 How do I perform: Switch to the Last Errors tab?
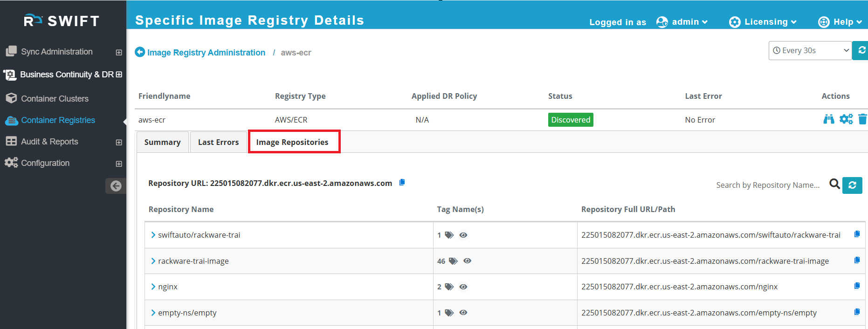coord(218,142)
